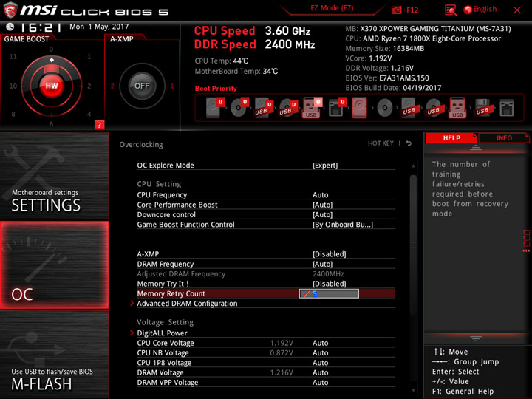Viewport: 532px width, 399px height.
Task: Click the hot key back arrow icon
Action: (x=409, y=143)
